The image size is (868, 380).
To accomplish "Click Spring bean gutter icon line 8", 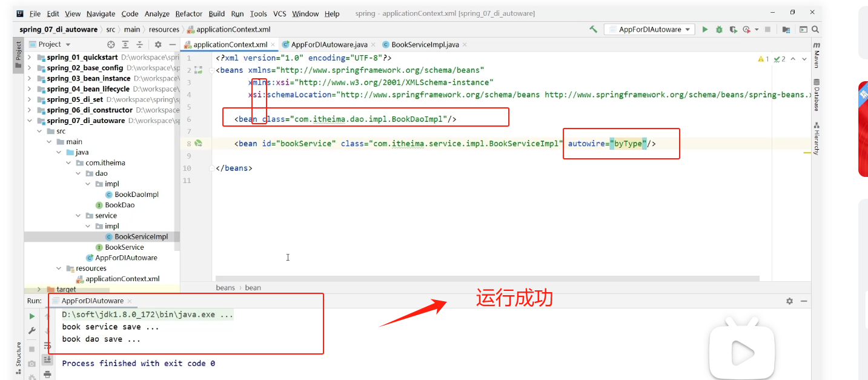I will [x=199, y=144].
